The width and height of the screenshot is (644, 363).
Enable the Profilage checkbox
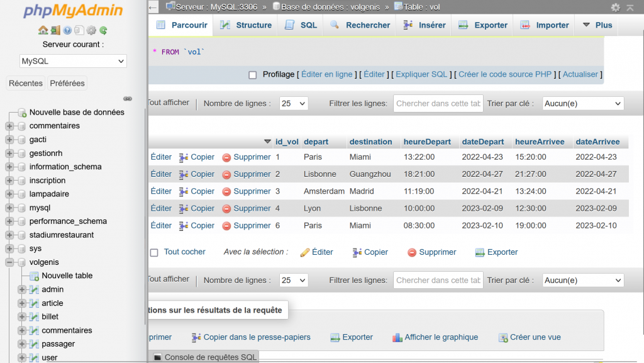(253, 75)
